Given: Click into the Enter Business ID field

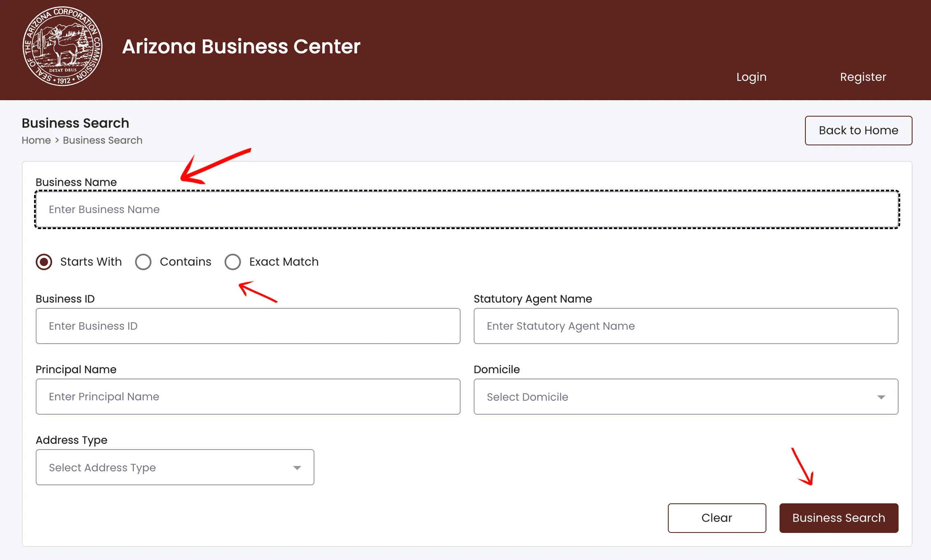Looking at the screenshot, I should click(x=248, y=326).
